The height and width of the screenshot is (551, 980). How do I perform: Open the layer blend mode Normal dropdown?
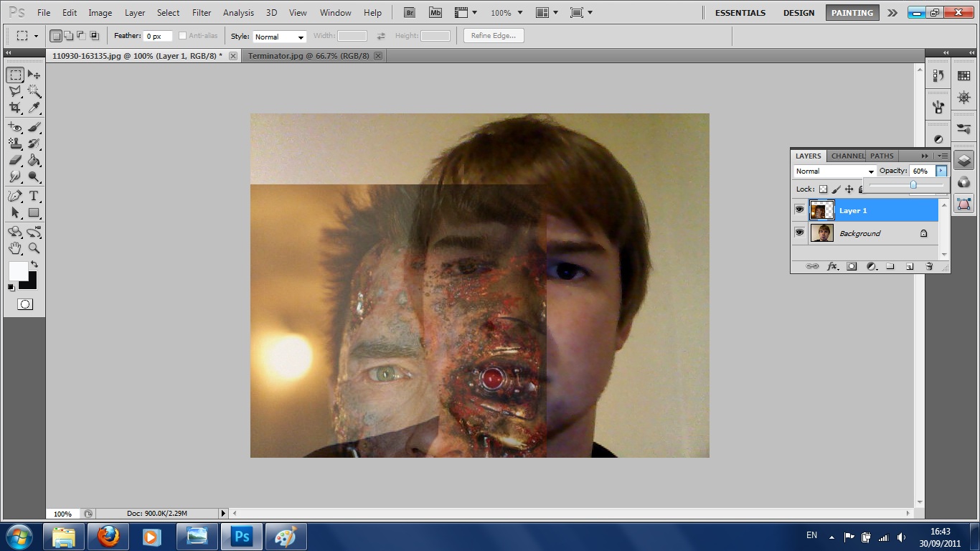click(x=835, y=171)
